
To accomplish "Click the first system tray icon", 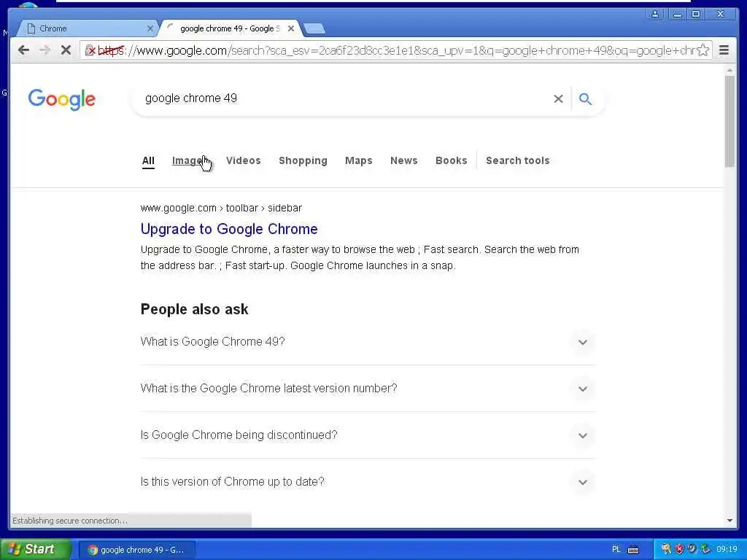I will point(666,550).
